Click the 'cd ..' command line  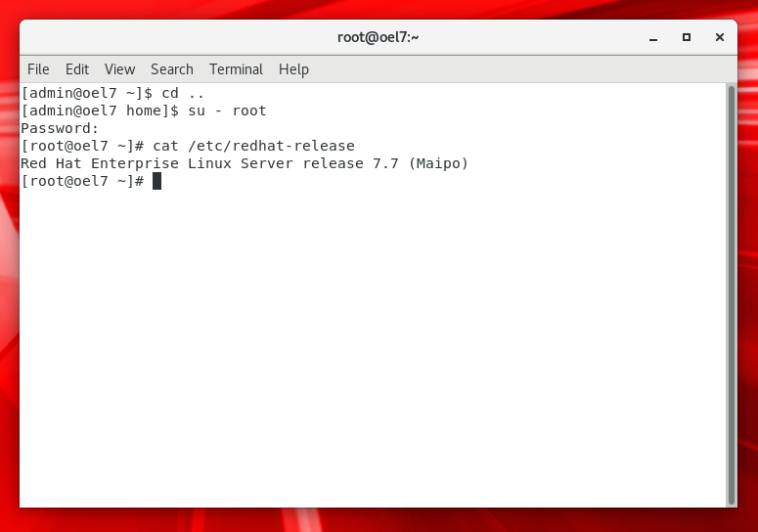(112, 93)
